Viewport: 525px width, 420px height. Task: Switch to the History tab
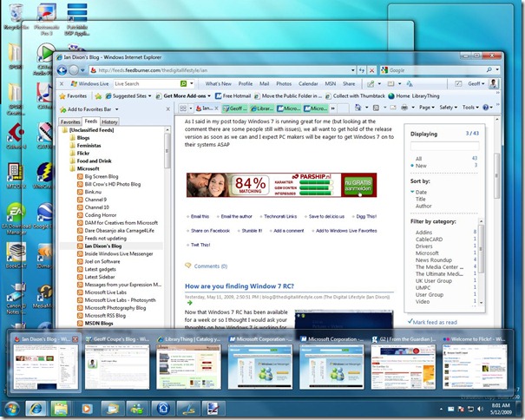coord(109,122)
